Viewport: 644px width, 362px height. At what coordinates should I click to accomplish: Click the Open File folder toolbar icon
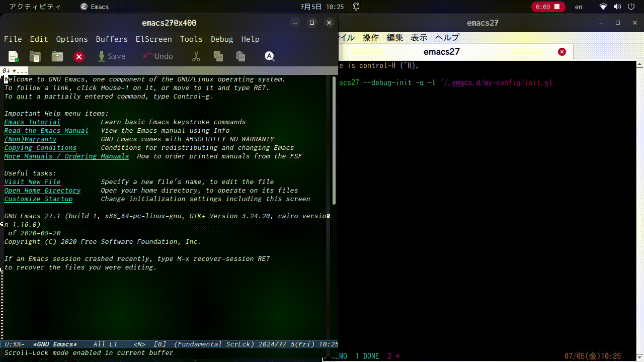coord(35,56)
